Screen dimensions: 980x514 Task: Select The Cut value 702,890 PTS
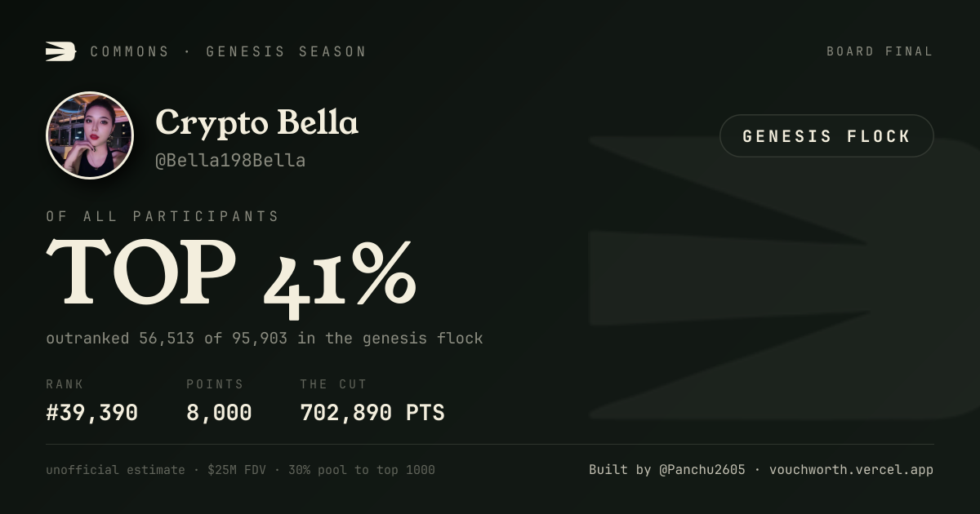click(x=372, y=413)
